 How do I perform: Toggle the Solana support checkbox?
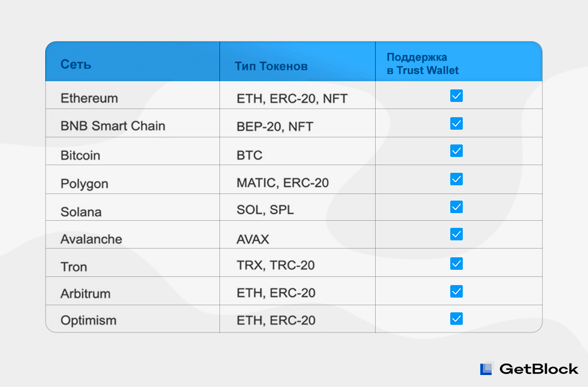point(456,207)
